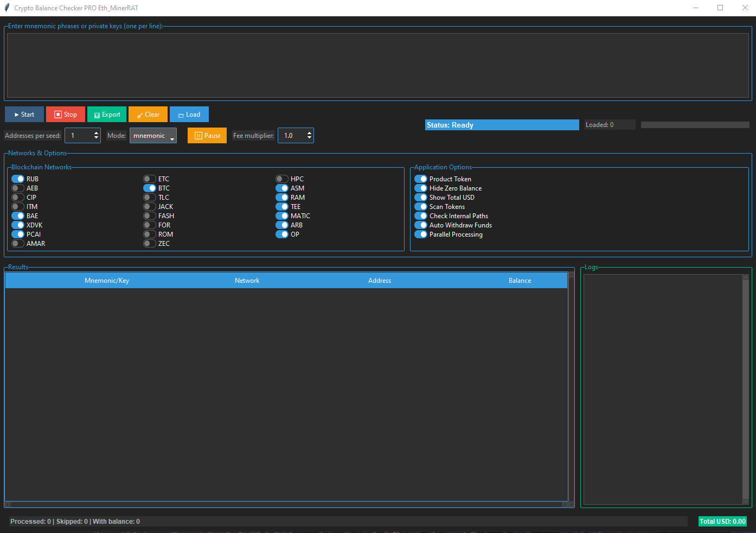Open files with the Load folder icon
Viewport: 756px width, 533px height.
(x=181, y=114)
